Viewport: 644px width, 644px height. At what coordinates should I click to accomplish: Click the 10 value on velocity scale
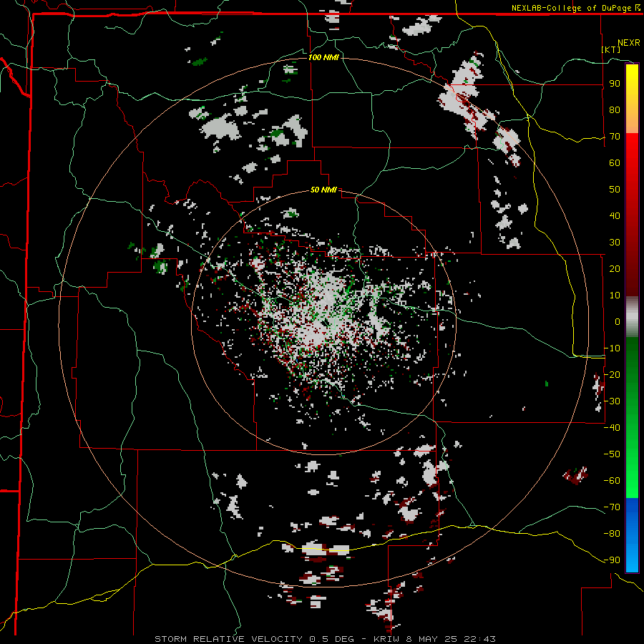[x=615, y=296]
